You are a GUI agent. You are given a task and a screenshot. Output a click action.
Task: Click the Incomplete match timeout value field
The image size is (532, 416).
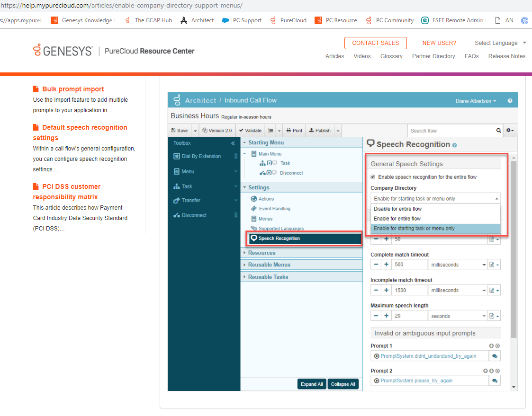click(409, 290)
